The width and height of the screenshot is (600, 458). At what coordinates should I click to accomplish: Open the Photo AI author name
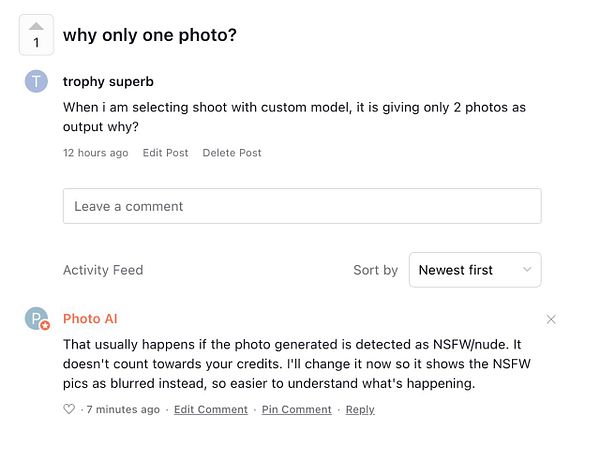90,319
